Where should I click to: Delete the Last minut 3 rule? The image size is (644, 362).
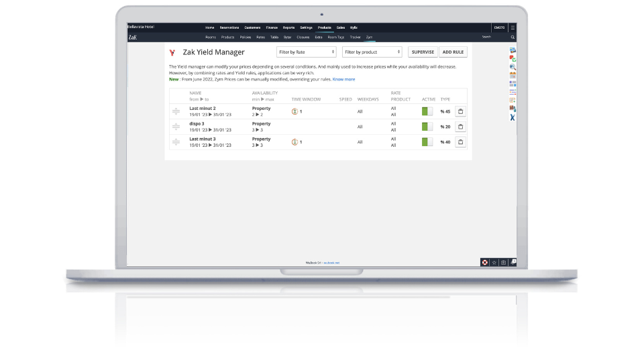[x=460, y=142]
